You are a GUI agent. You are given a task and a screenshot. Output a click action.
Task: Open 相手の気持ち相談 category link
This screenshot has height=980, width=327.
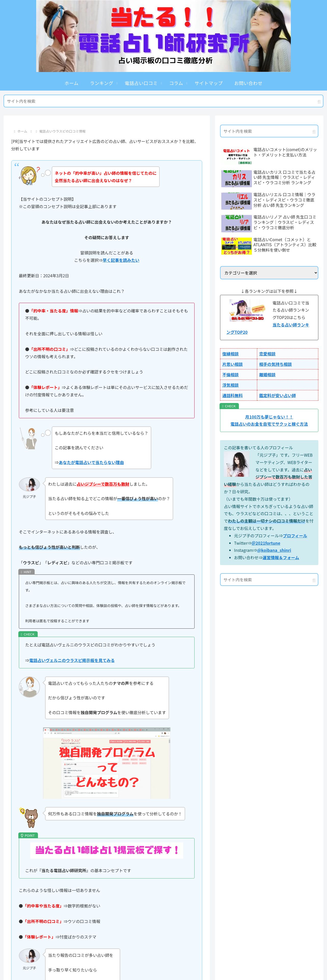[275, 364]
